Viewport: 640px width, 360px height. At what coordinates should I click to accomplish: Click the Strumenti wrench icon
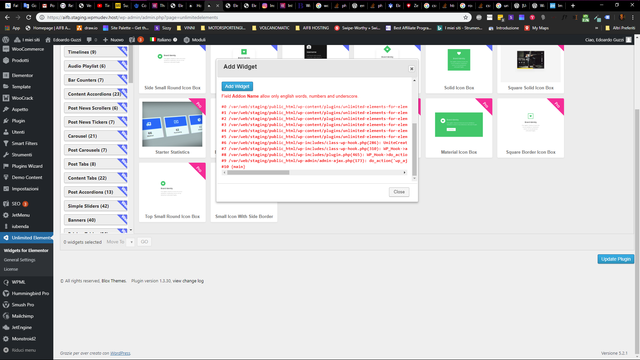pos(6,155)
